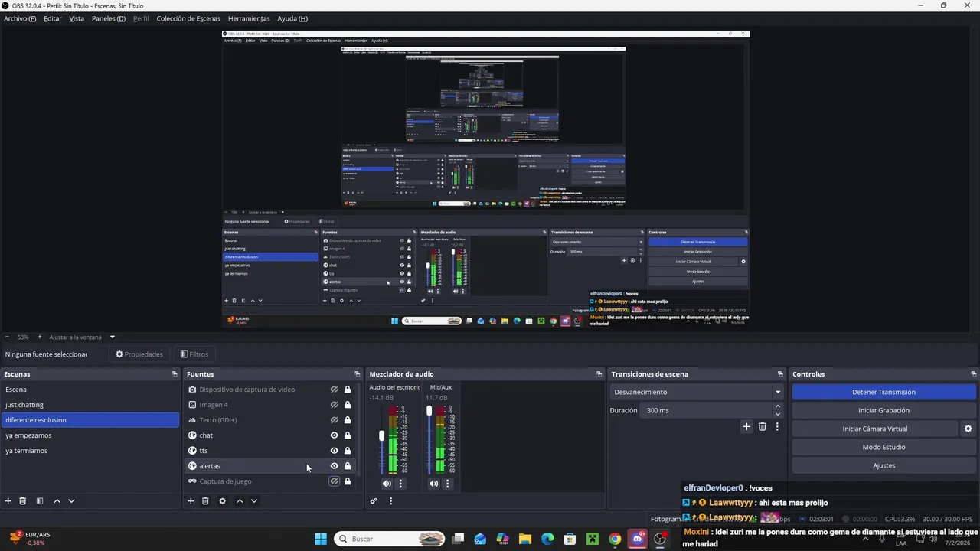
Task: Show the Captura de juego source
Action: 334,481
